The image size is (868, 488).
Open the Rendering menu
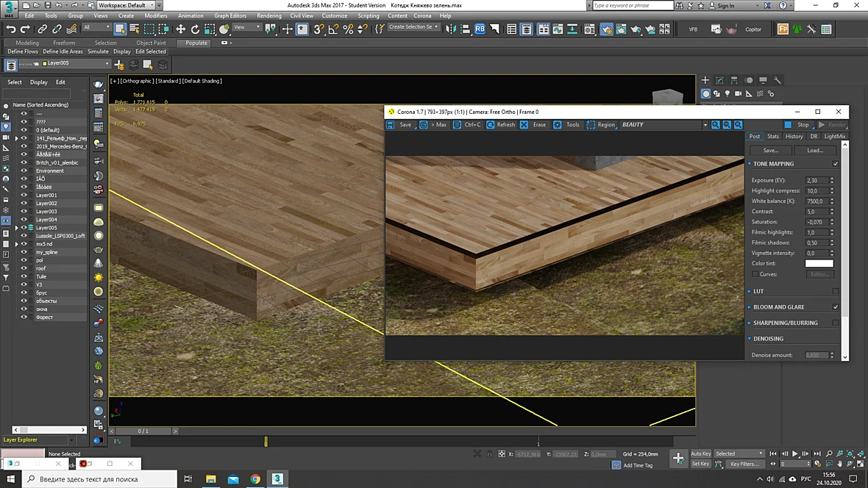[x=269, y=15]
